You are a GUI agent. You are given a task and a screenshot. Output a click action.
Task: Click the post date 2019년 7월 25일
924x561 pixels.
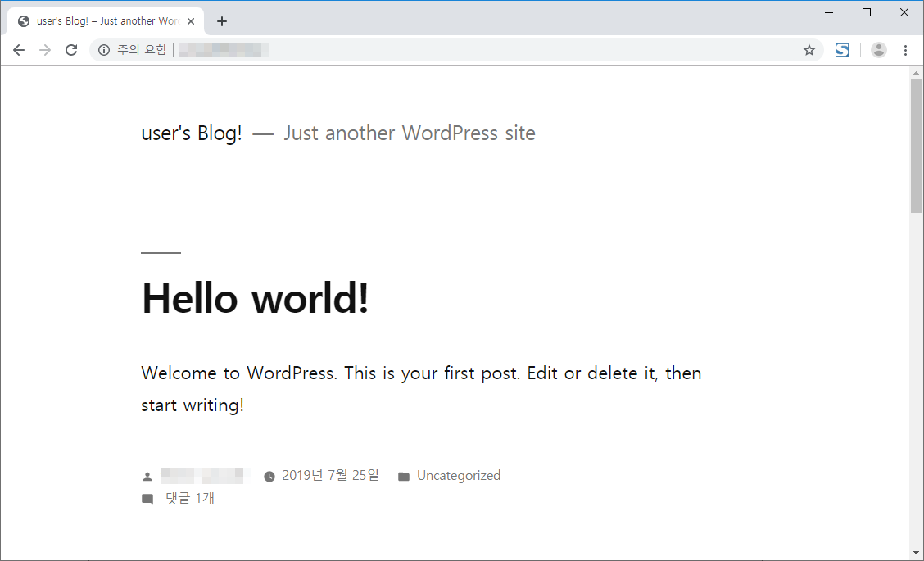(331, 476)
